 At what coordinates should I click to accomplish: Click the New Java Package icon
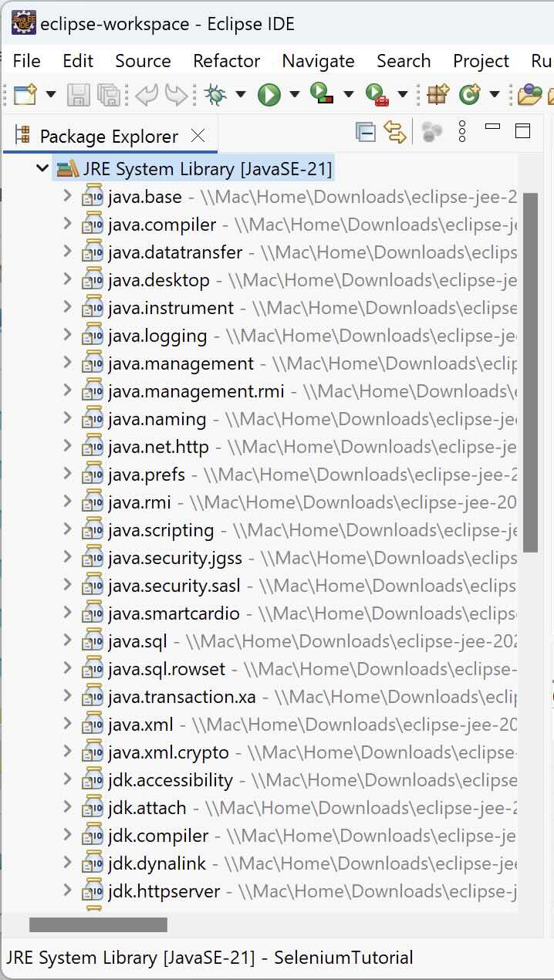point(438,94)
